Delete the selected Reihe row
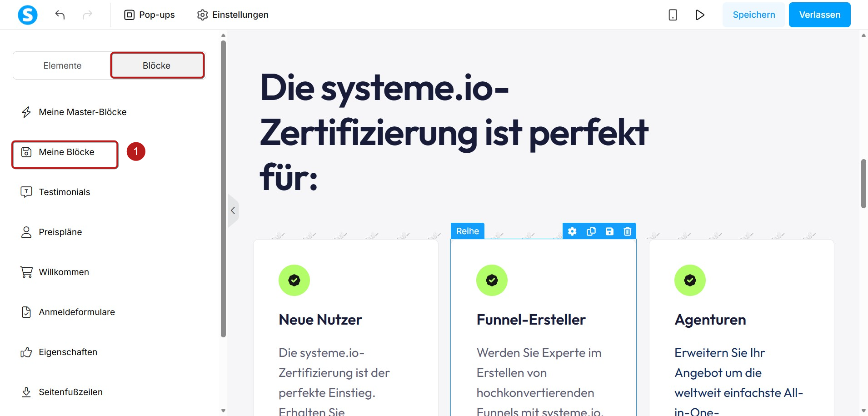The width and height of the screenshot is (868, 416). pos(628,231)
